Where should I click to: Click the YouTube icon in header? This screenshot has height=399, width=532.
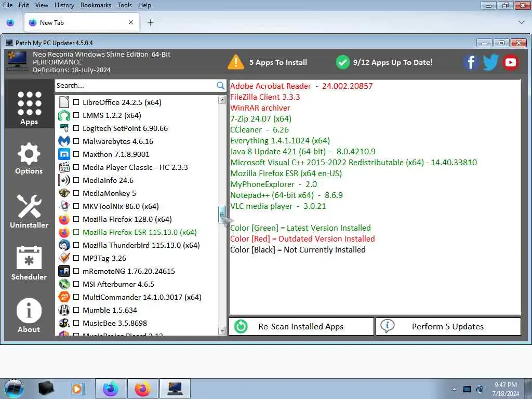point(511,62)
